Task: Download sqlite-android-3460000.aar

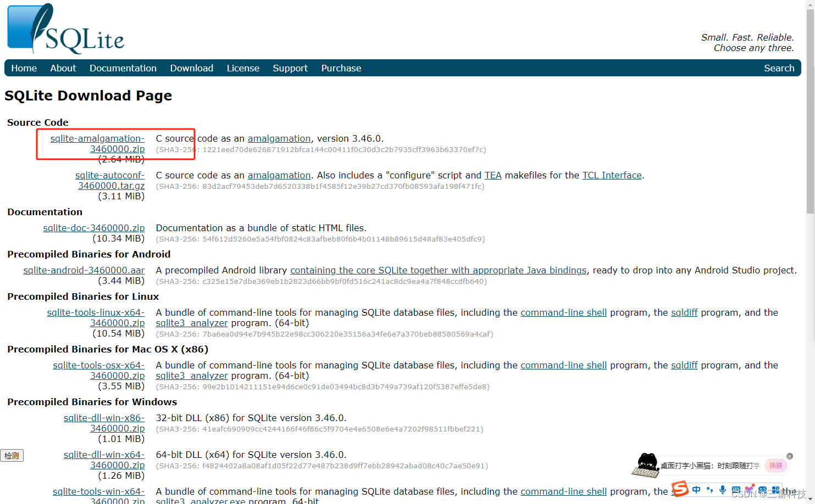Action: [x=84, y=270]
